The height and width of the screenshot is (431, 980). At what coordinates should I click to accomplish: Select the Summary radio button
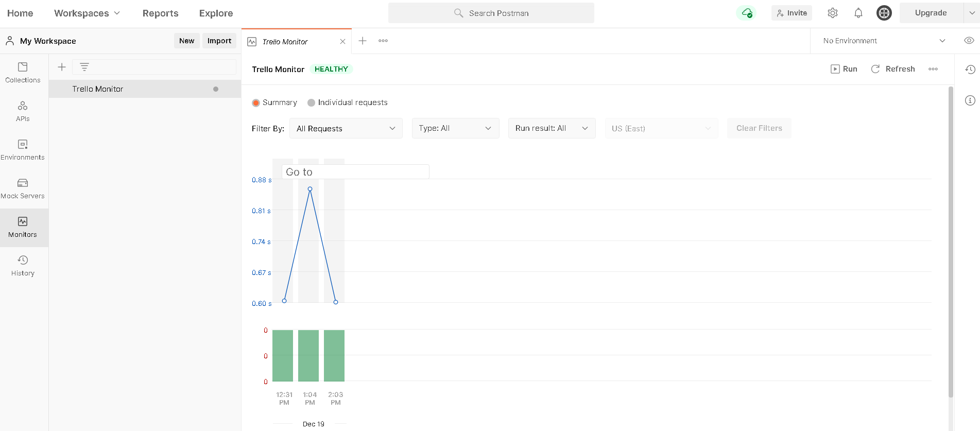(256, 102)
